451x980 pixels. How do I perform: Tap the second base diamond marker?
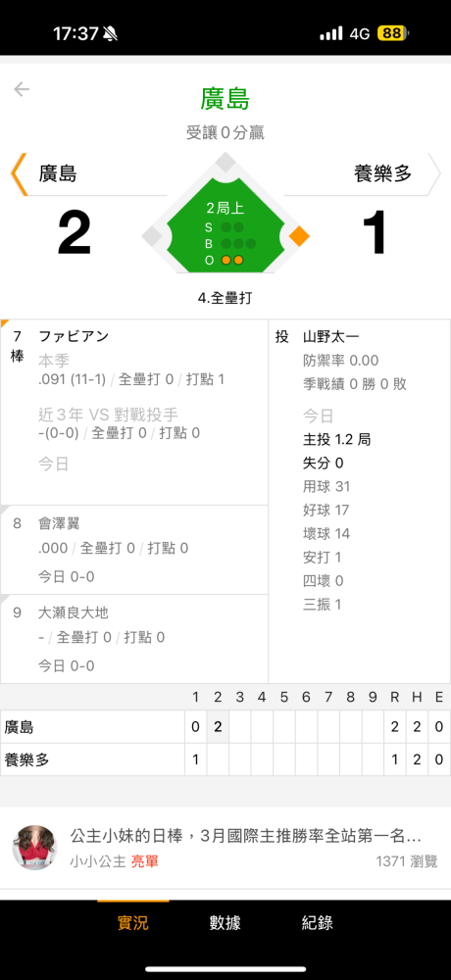click(x=225, y=162)
